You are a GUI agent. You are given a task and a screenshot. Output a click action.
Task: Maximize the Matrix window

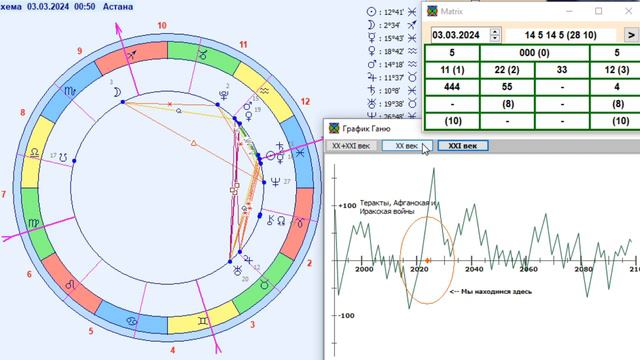598,11
